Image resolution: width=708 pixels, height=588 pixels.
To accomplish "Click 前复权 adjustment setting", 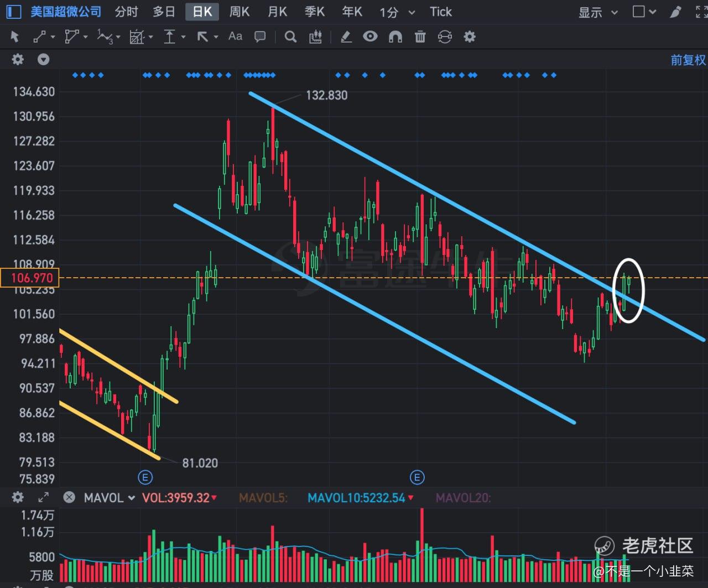I will (x=688, y=60).
